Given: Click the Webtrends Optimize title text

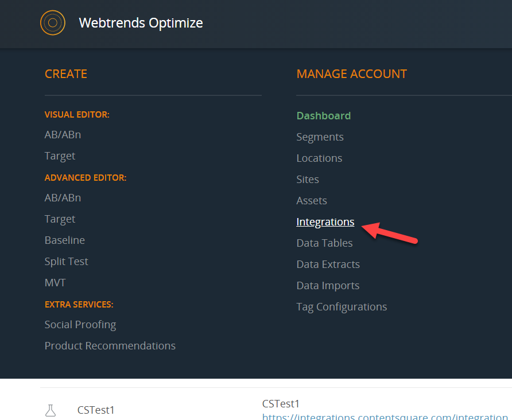Looking at the screenshot, I should coord(141,23).
